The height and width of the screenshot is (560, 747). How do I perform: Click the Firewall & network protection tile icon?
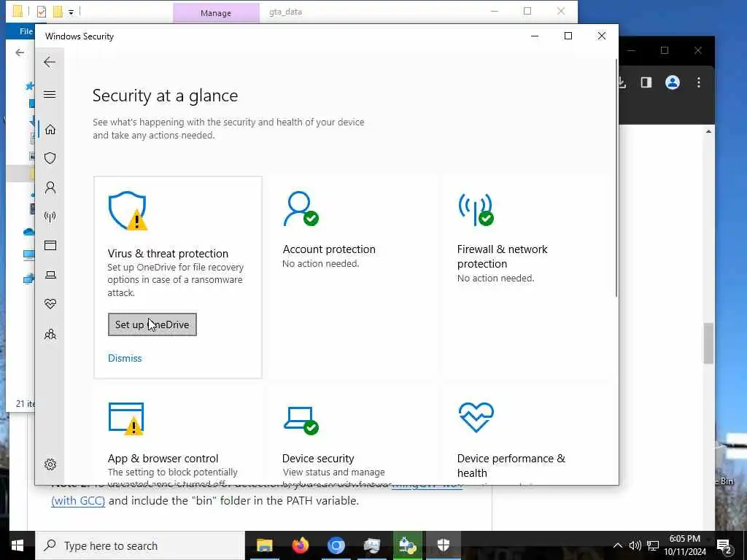[x=476, y=209]
